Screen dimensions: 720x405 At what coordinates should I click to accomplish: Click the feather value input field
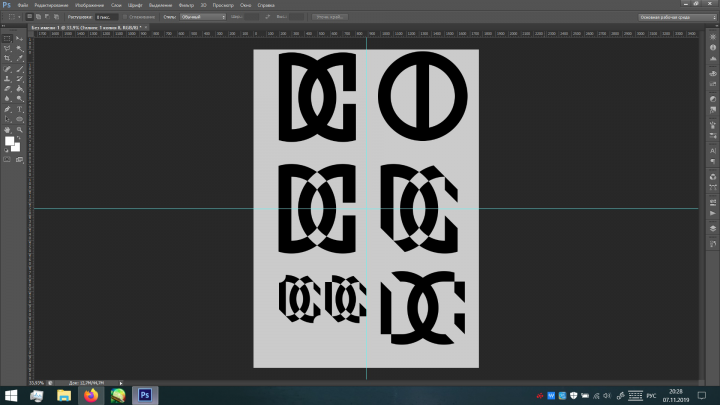click(106, 17)
